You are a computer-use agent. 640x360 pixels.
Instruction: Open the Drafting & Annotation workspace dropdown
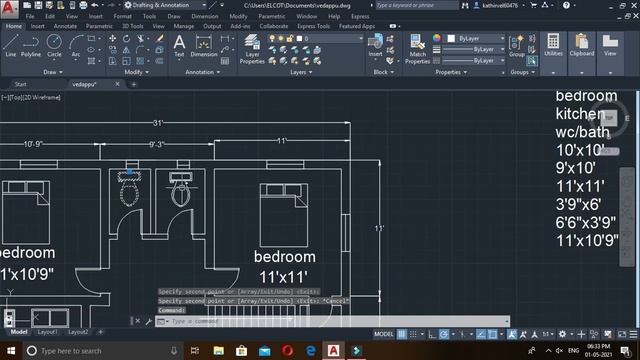tap(165, 5)
